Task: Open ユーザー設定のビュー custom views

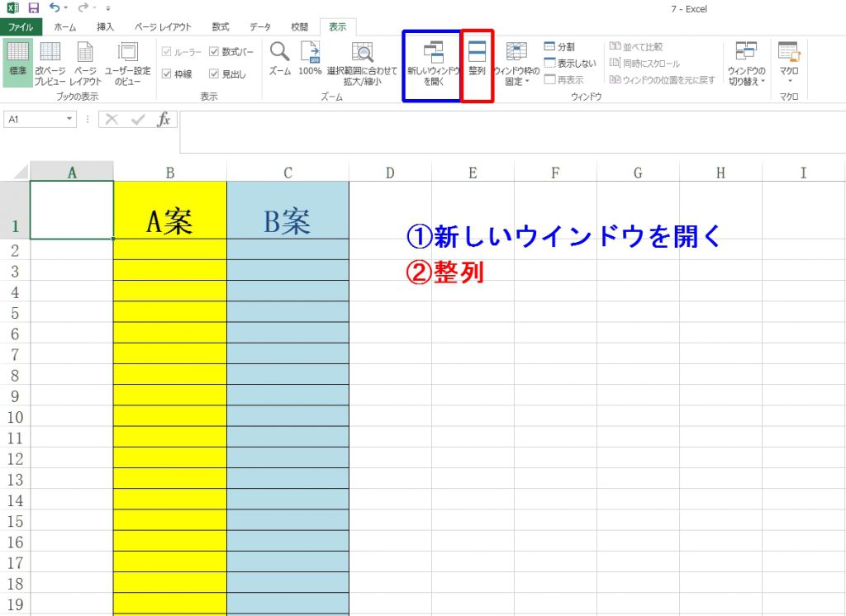Action: point(127,63)
